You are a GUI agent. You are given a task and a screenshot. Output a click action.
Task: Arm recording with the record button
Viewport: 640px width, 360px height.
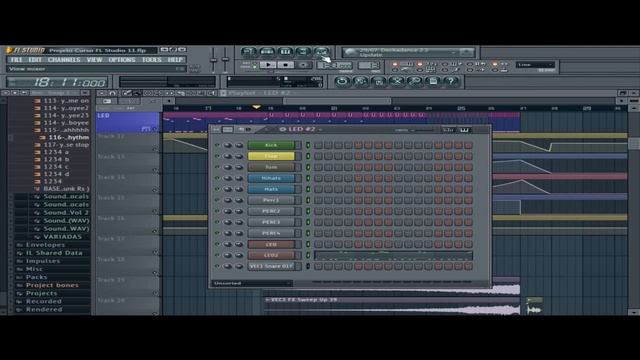pyautogui.click(x=303, y=65)
